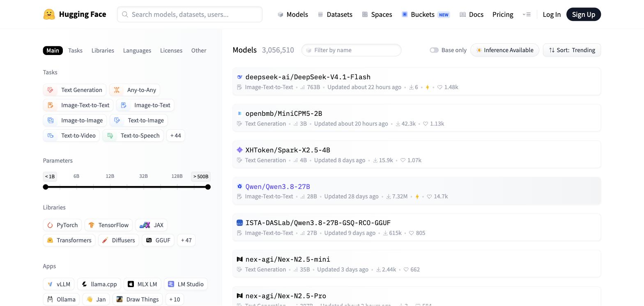Toggle the Base only switch

point(434,50)
